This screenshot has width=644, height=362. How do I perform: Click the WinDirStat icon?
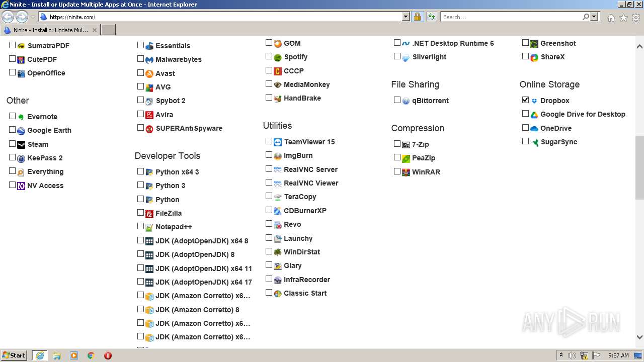(278, 252)
